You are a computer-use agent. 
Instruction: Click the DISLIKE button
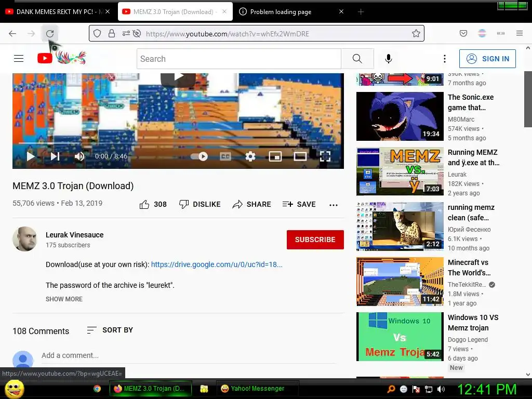tap(200, 204)
